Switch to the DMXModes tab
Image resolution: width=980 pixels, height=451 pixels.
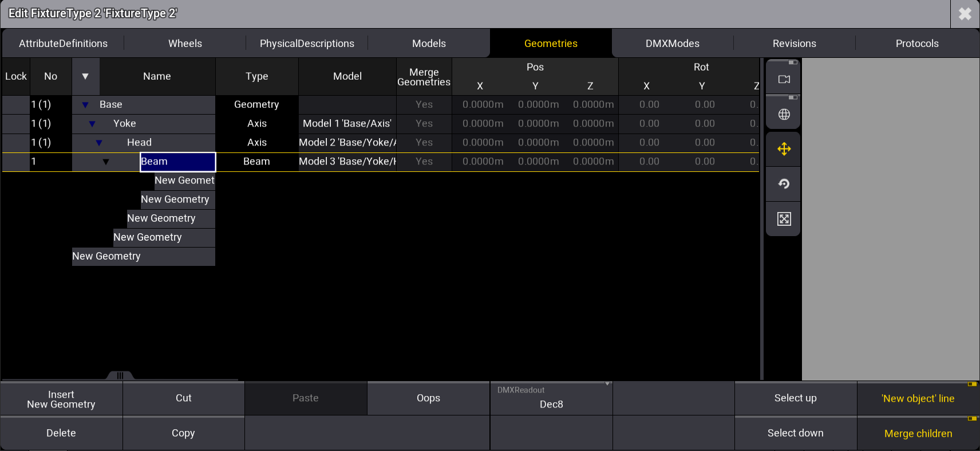click(x=672, y=44)
